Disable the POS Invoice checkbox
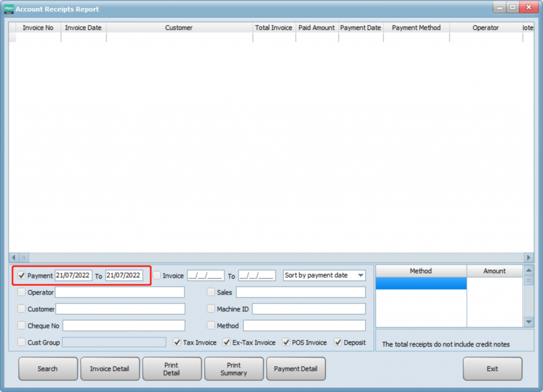Screen dimensions: 543x392 [x=286, y=342]
